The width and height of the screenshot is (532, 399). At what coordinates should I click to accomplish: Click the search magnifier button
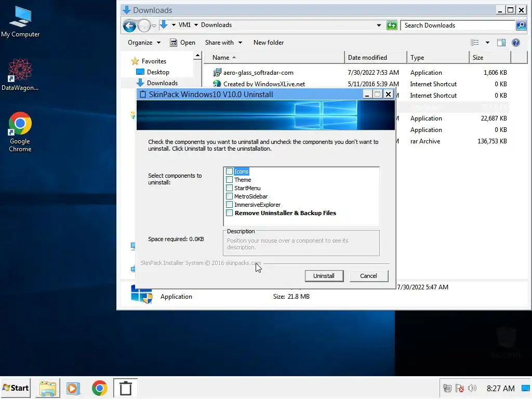point(521,25)
